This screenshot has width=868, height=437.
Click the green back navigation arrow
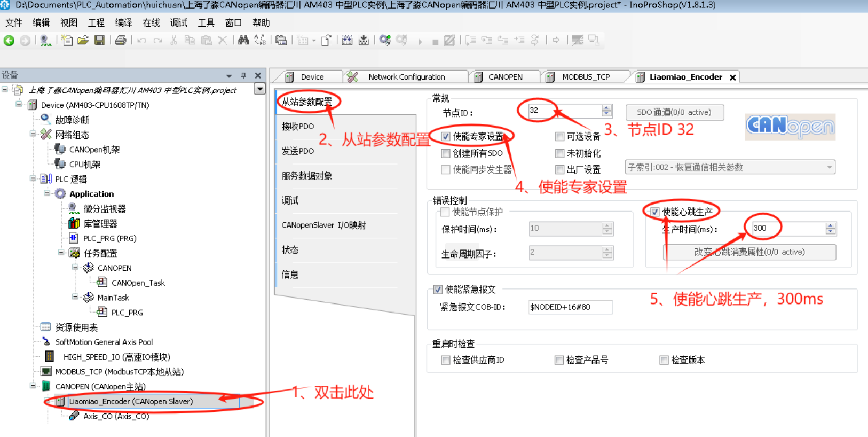9,41
